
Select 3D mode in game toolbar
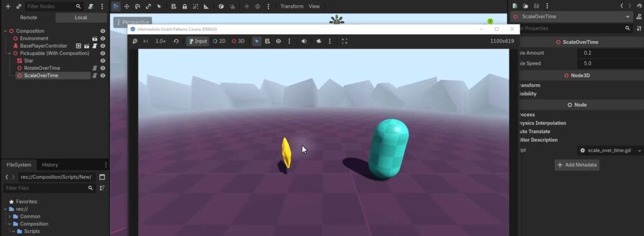click(238, 41)
